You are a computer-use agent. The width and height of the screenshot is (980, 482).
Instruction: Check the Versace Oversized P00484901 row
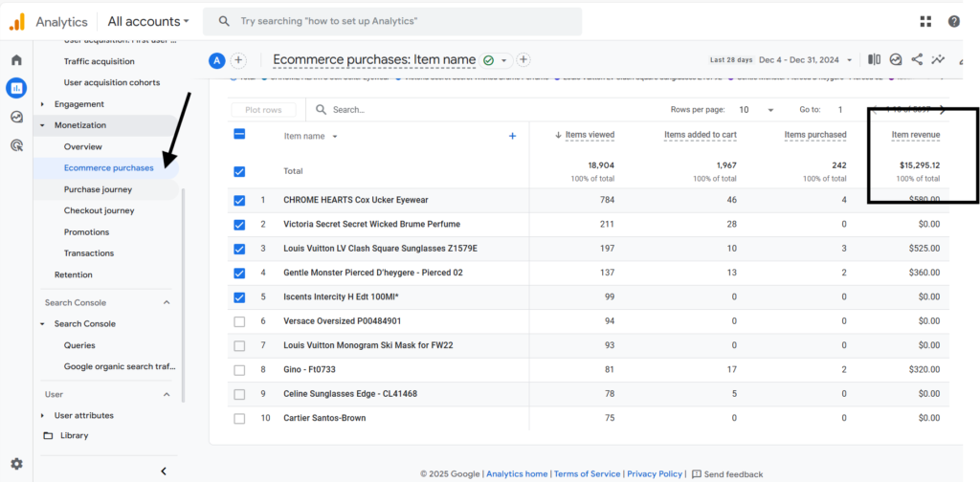[x=239, y=322]
